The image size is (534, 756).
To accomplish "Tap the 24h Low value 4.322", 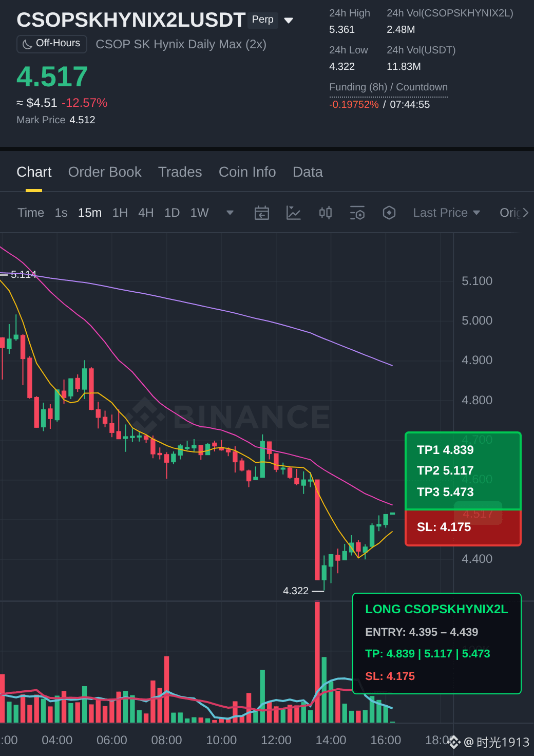I will [342, 66].
